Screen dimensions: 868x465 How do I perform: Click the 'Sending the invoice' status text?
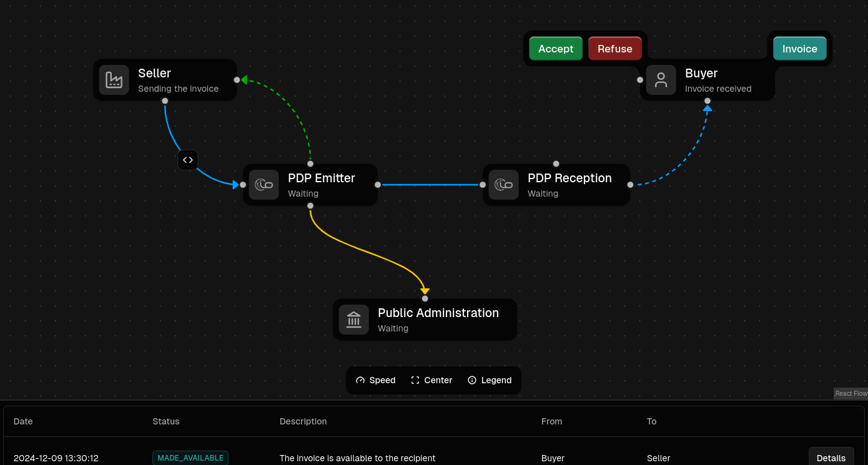(x=179, y=89)
